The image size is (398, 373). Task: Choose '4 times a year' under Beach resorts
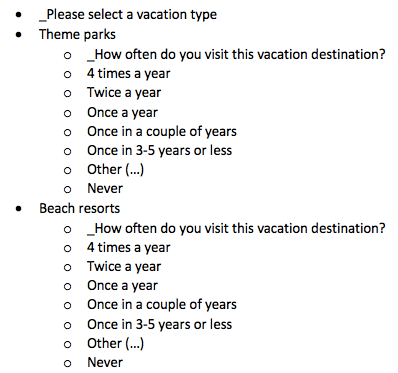(129, 248)
